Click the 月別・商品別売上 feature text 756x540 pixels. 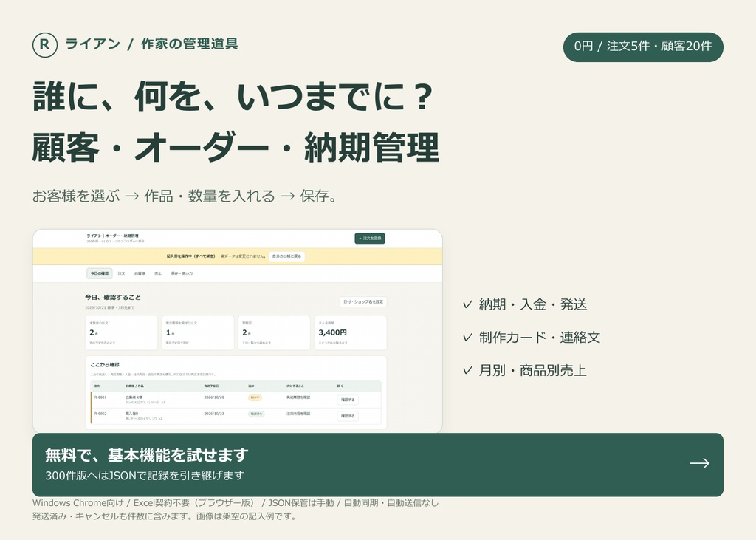click(533, 370)
